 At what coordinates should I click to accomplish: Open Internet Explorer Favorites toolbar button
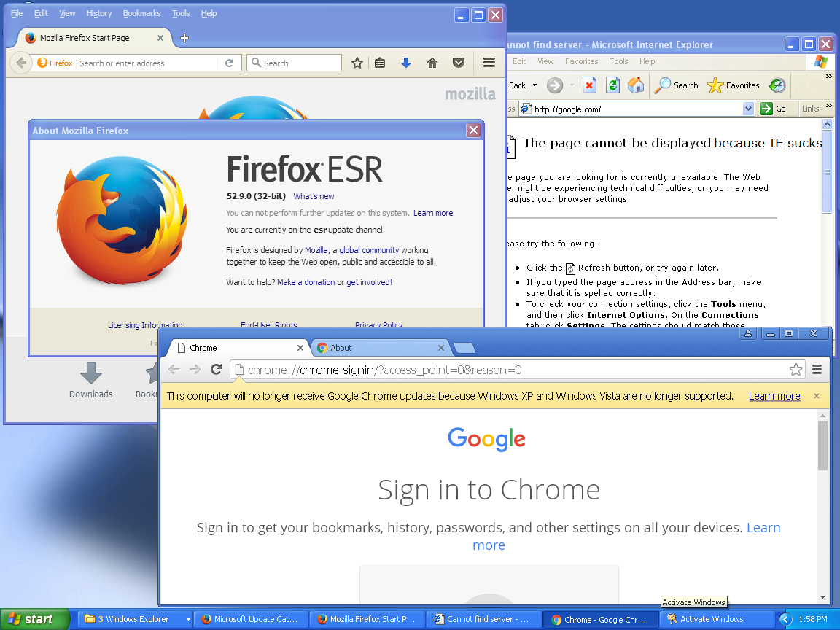[733, 85]
